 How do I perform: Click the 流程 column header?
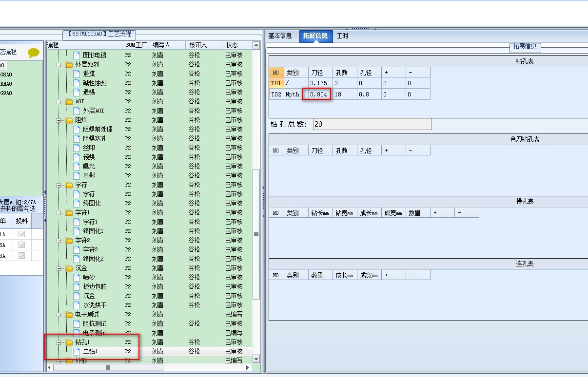84,45
